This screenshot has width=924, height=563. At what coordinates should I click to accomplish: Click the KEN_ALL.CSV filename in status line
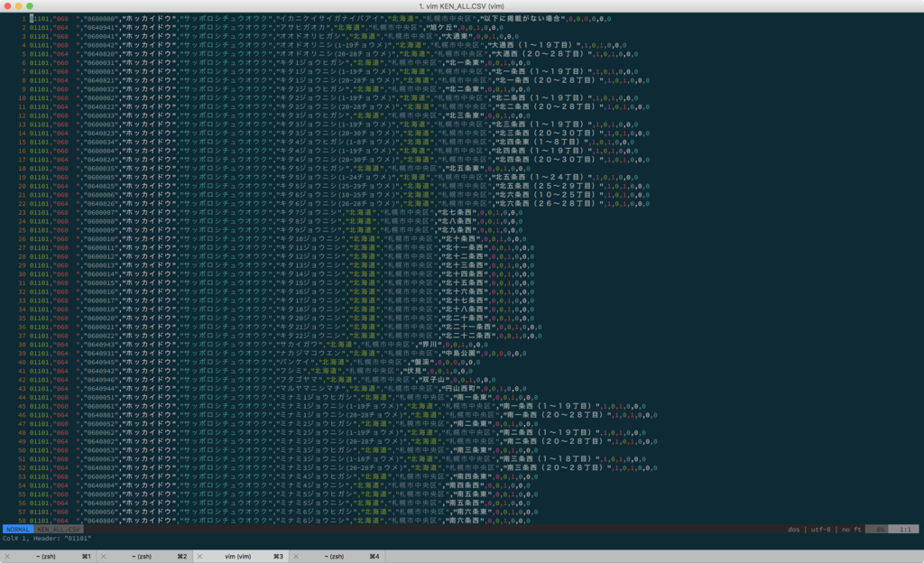59,530
